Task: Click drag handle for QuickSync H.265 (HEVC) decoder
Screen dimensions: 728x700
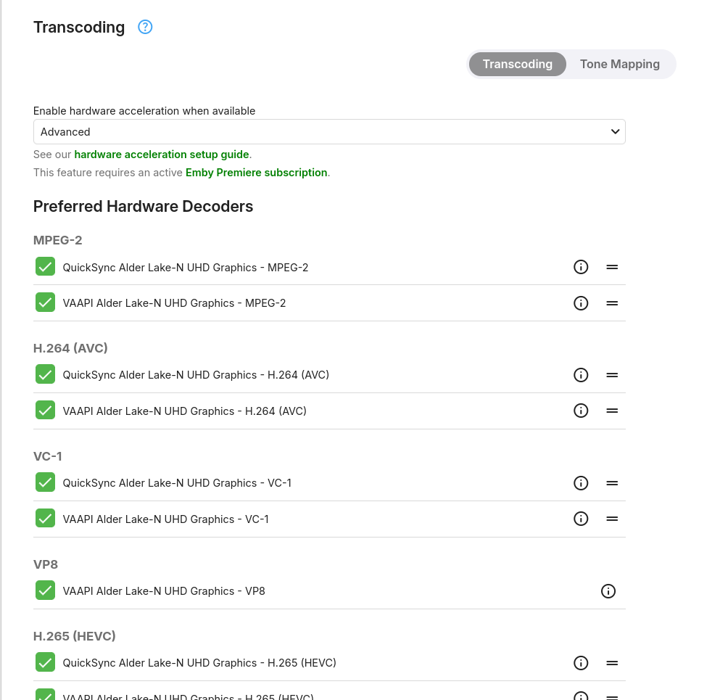Action: click(612, 663)
